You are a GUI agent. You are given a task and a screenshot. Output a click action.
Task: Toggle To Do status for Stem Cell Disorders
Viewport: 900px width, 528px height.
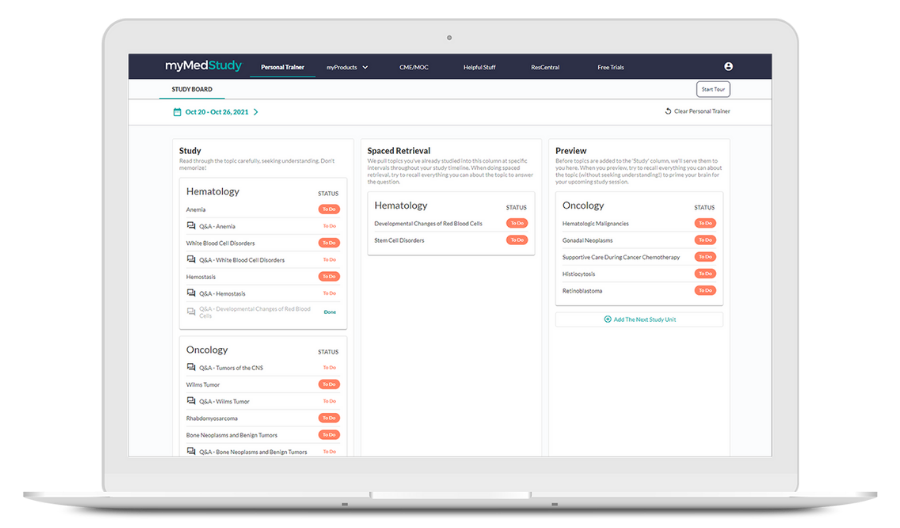[x=517, y=240]
